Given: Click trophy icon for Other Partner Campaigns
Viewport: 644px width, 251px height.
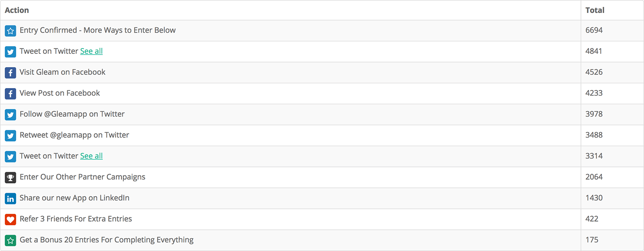Looking at the screenshot, I should coord(10,177).
